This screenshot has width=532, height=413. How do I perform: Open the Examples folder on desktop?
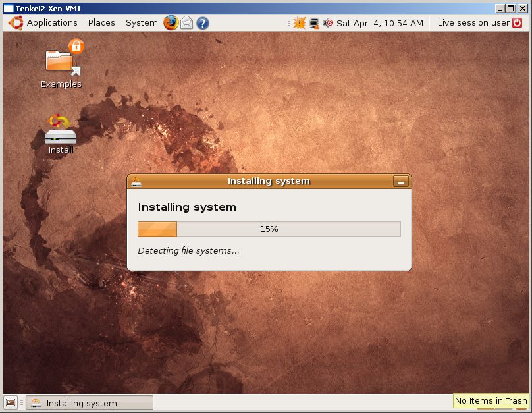pyautogui.click(x=61, y=65)
